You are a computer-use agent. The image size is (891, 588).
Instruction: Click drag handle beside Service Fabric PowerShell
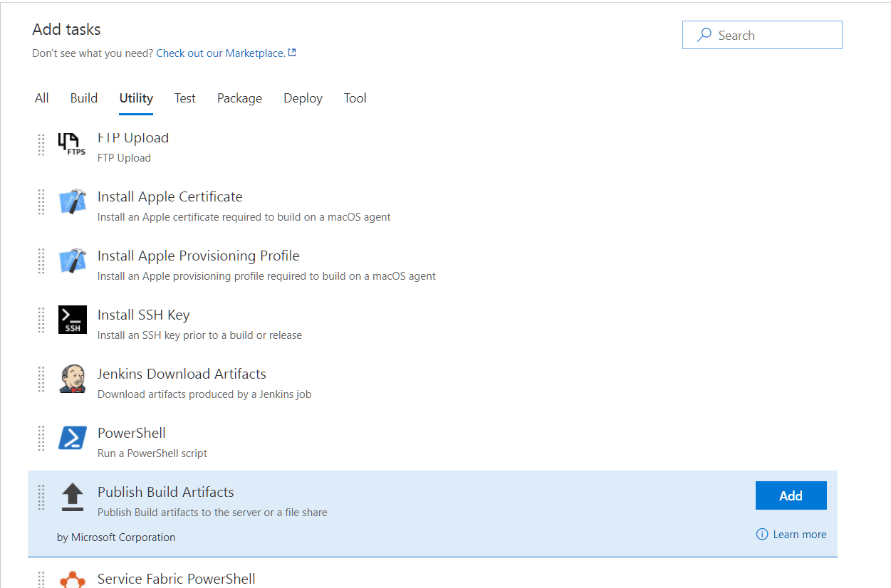coord(41,579)
